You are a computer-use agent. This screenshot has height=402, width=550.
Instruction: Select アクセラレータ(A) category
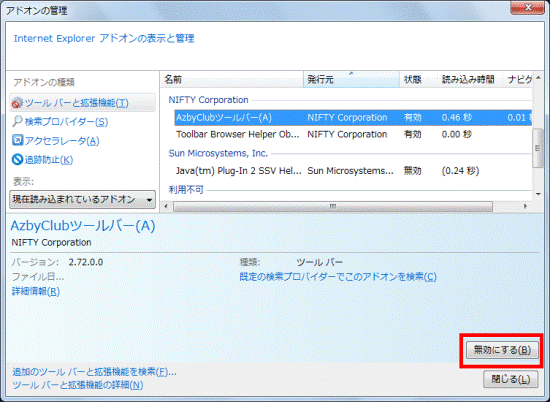[x=62, y=141]
